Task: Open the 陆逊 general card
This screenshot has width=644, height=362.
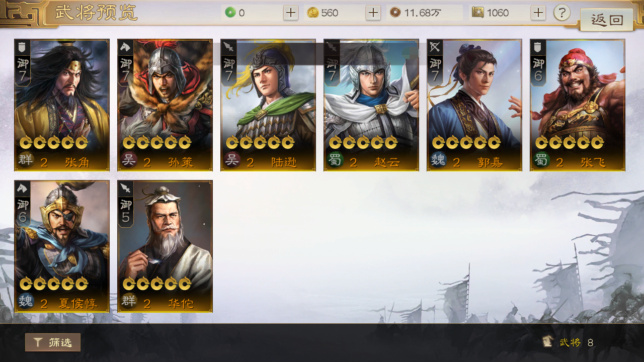Action: (268, 105)
